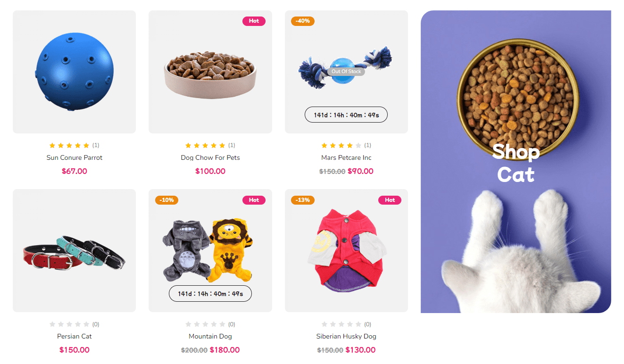
Task: Open the blue ball product image
Action: pyautogui.click(x=74, y=72)
